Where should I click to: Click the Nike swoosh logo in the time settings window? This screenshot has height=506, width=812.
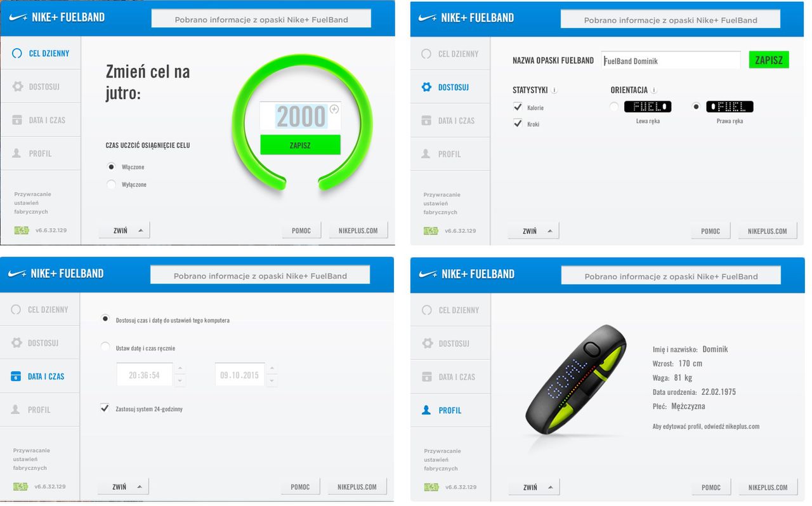point(17,274)
